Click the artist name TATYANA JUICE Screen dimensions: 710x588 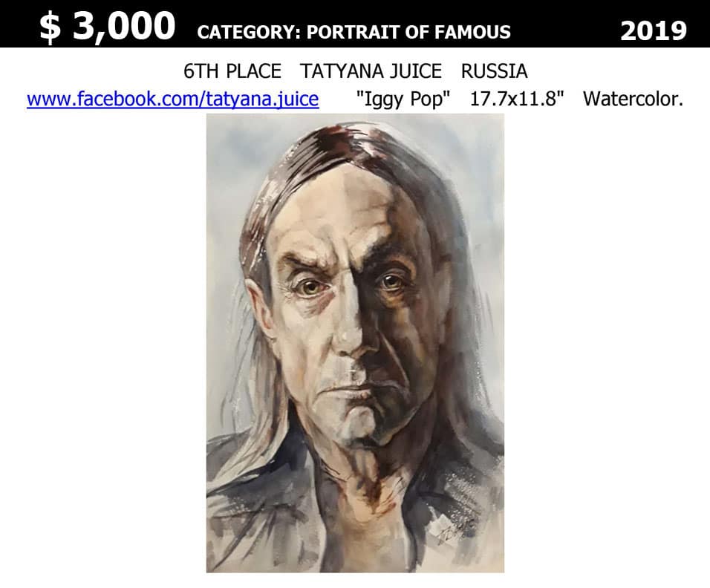[371, 71]
